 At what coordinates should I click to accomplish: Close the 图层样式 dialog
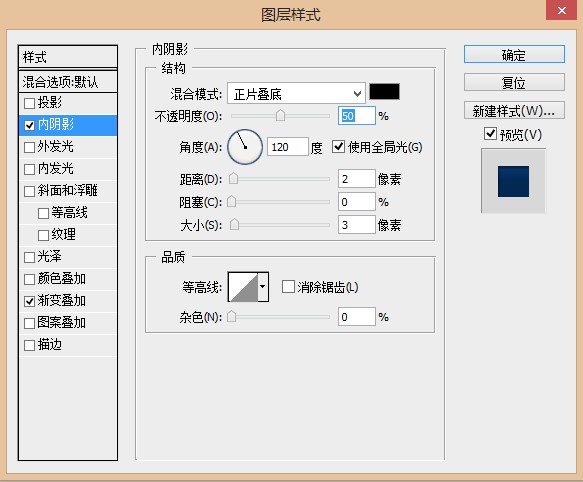[x=561, y=10]
